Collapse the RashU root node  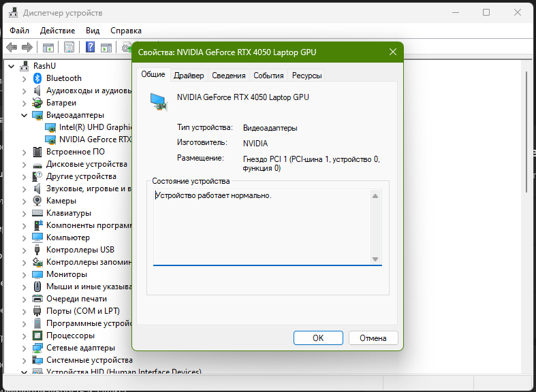[x=12, y=66]
